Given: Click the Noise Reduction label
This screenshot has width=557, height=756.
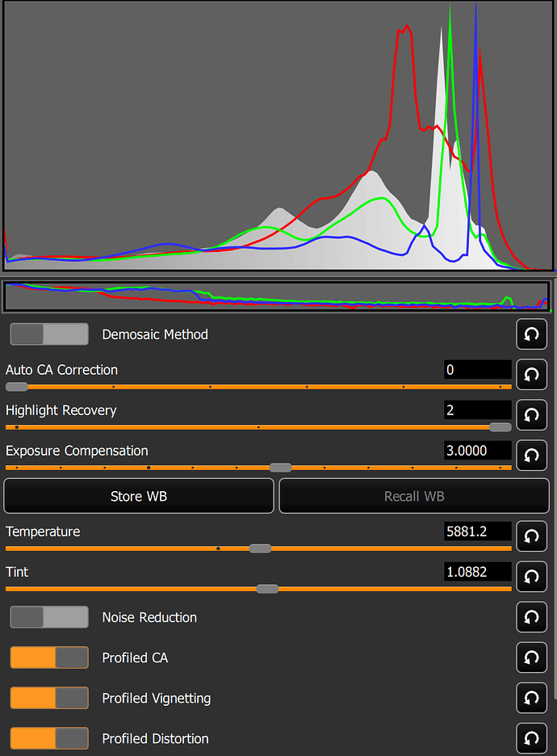Looking at the screenshot, I should (149, 618).
